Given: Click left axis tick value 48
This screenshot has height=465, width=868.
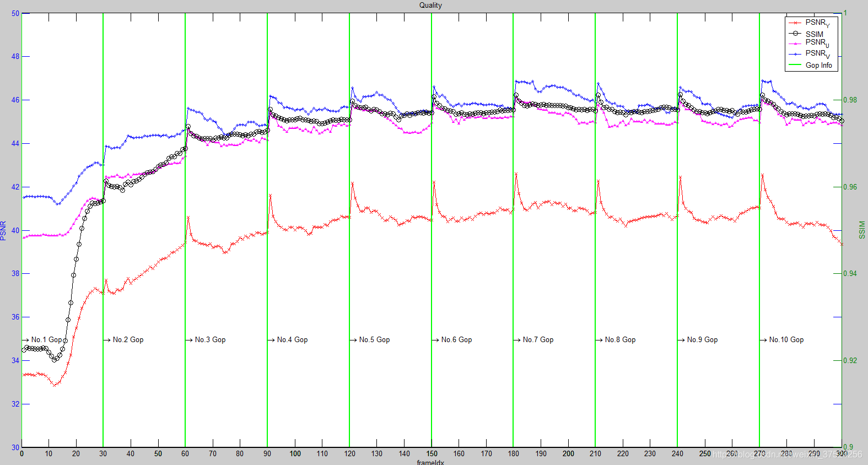Looking at the screenshot, I should [15, 56].
